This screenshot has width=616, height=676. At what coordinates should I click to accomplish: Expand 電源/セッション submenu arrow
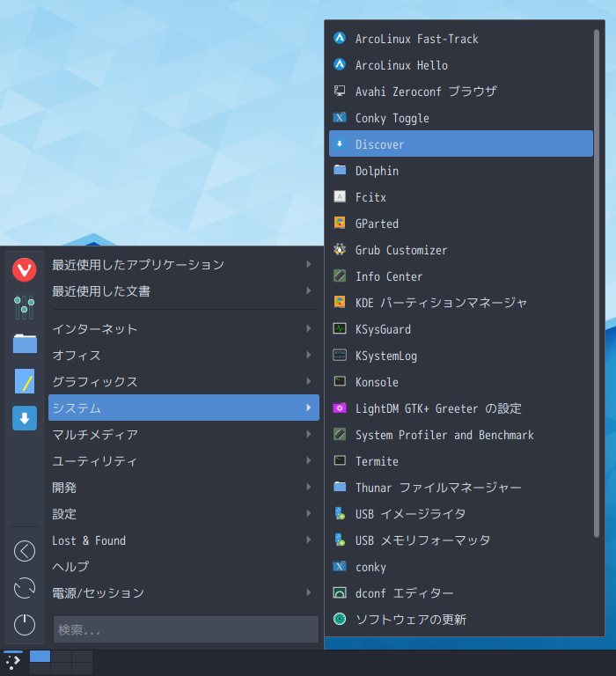[x=309, y=592]
